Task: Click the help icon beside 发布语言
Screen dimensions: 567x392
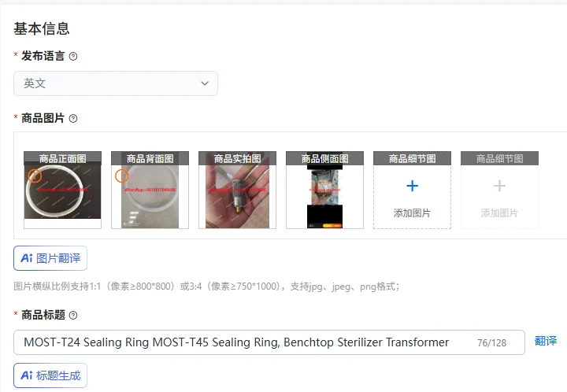Action: coord(73,57)
